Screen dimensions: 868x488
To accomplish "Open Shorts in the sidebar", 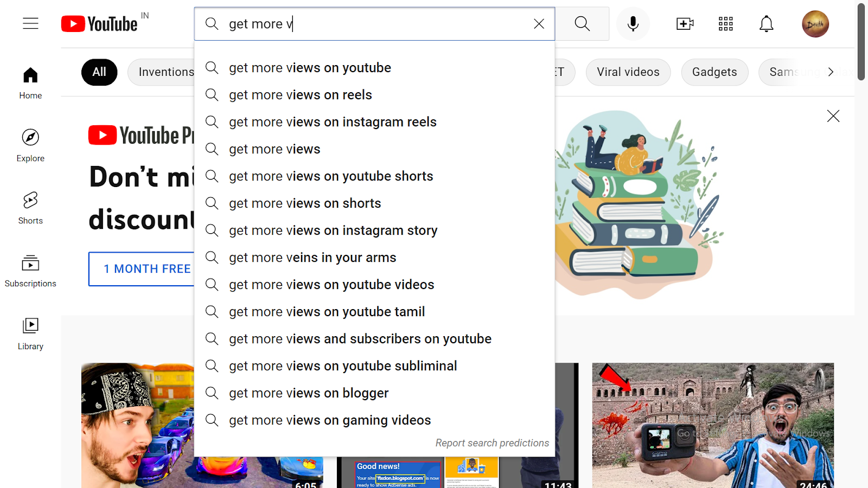I will [30, 208].
